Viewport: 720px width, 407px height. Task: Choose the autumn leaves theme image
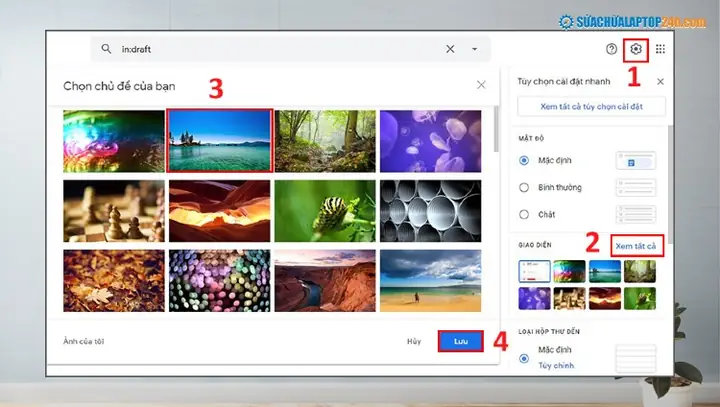114,281
